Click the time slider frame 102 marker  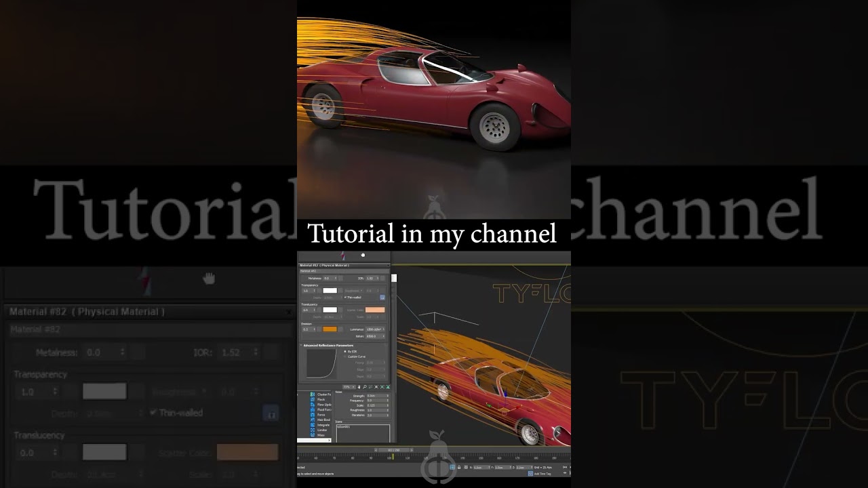coord(393,456)
